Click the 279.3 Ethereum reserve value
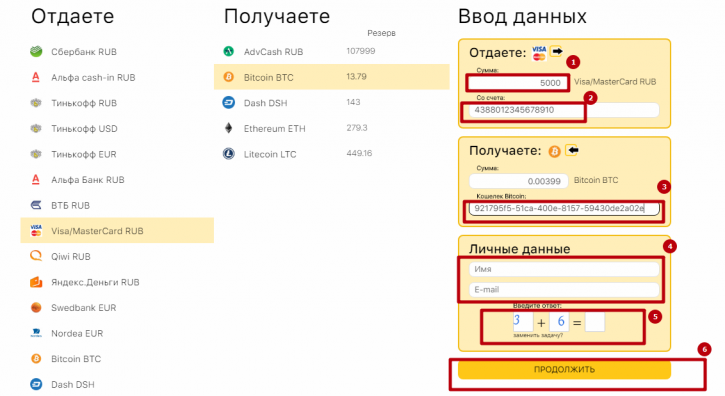Screen dimensions: 725x396 [357, 128]
